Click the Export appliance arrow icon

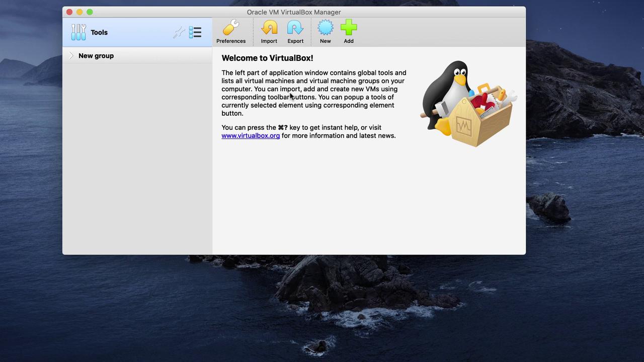tap(295, 29)
